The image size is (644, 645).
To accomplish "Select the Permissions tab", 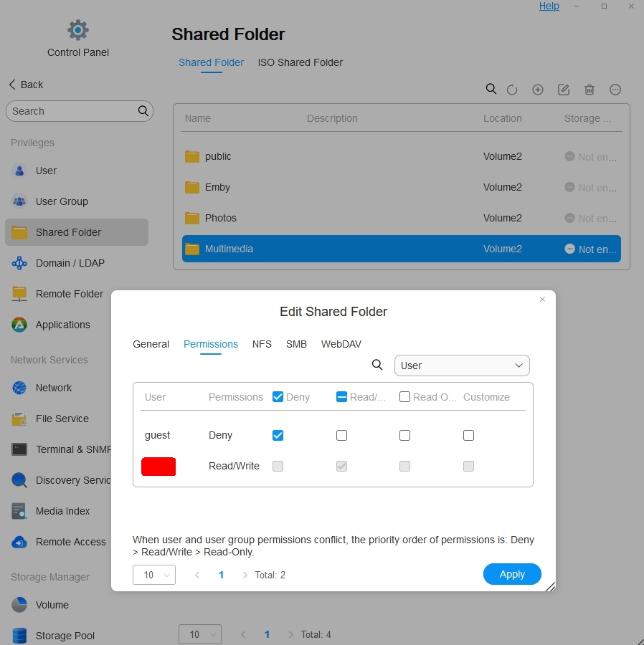I will pyautogui.click(x=211, y=344).
